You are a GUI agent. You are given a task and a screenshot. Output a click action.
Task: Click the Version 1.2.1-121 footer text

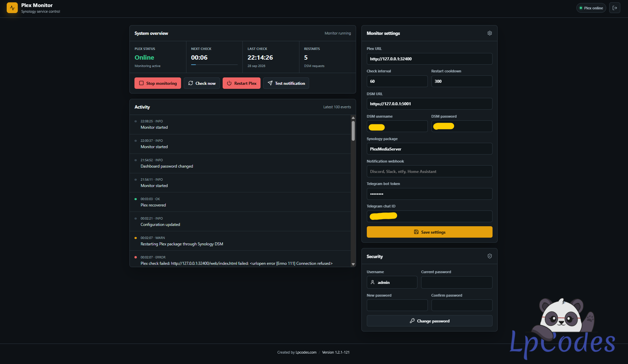pos(336,352)
